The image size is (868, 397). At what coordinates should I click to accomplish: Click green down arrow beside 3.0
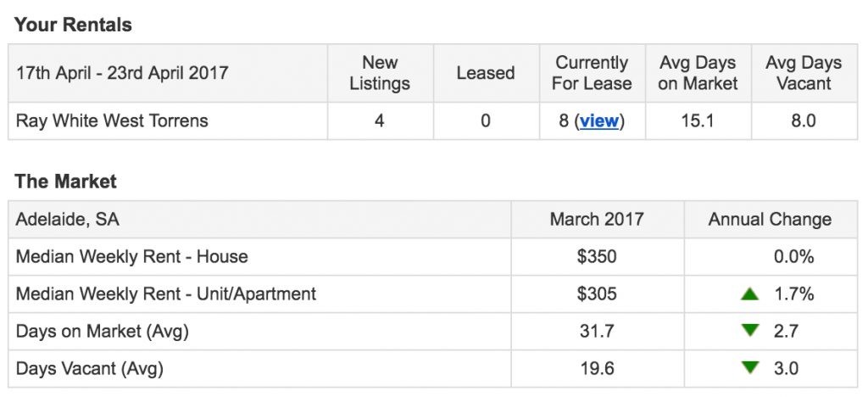[749, 367]
